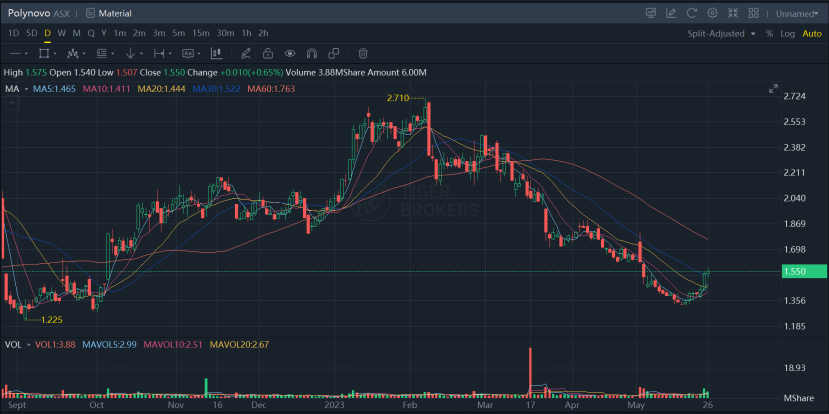Select the W weekly timeframe
This screenshot has height=414, width=829.
pyautogui.click(x=61, y=33)
